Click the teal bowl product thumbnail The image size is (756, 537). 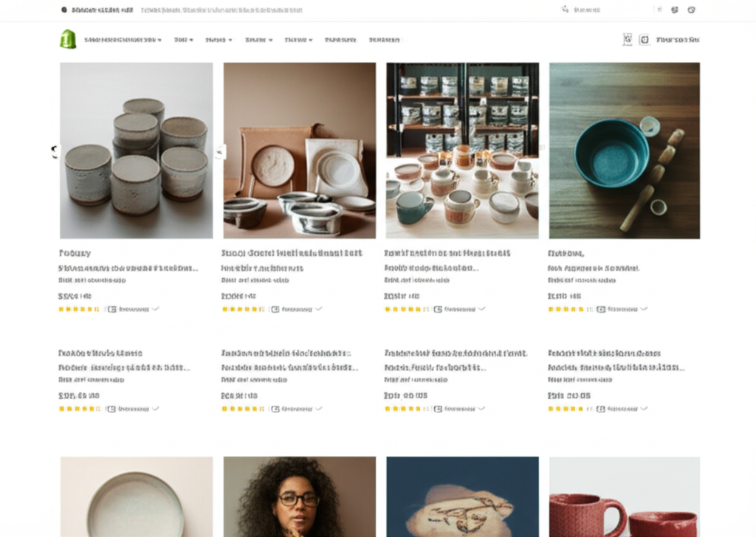624,150
